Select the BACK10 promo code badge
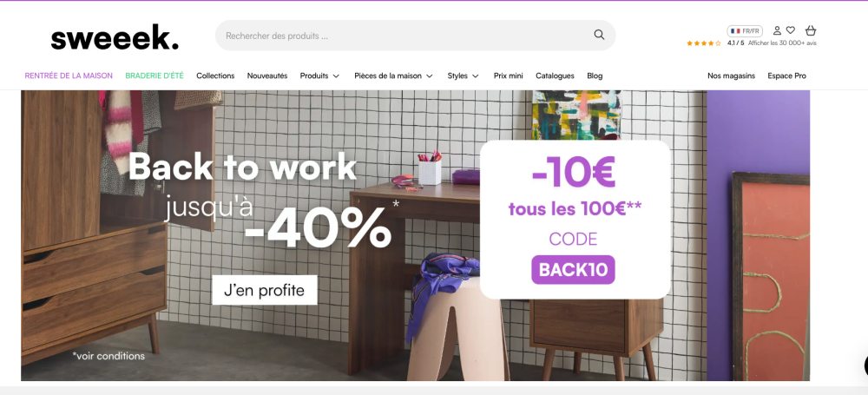868x395 pixels. [573, 270]
